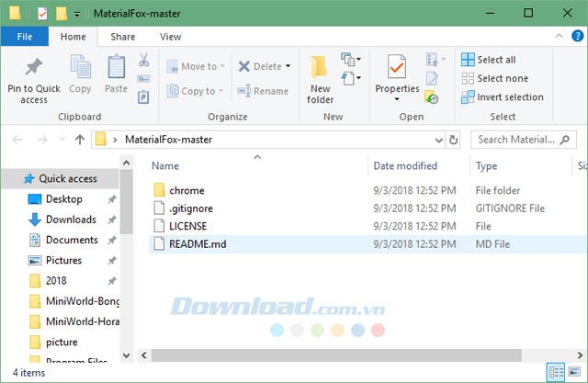Click the Copy path icon
The height and width of the screenshot is (383, 588).
(143, 79)
